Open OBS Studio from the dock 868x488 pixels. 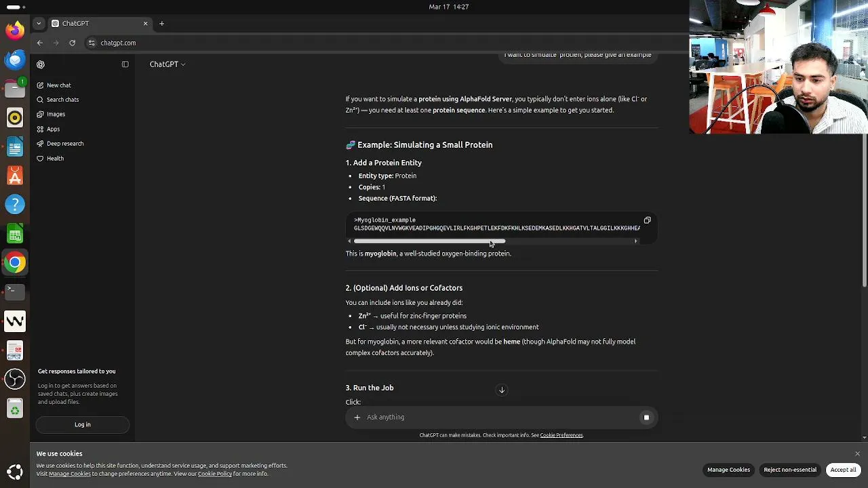click(x=15, y=380)
